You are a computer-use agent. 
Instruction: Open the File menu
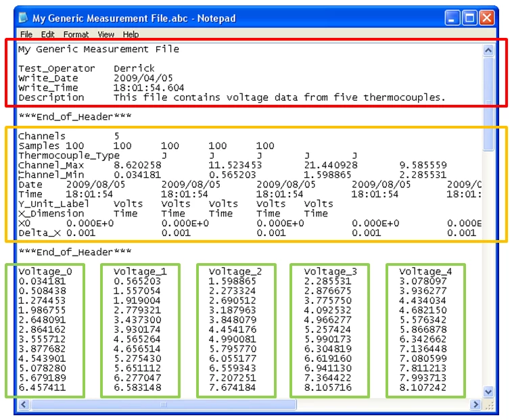pyautogui.click(x=26, y=34)
